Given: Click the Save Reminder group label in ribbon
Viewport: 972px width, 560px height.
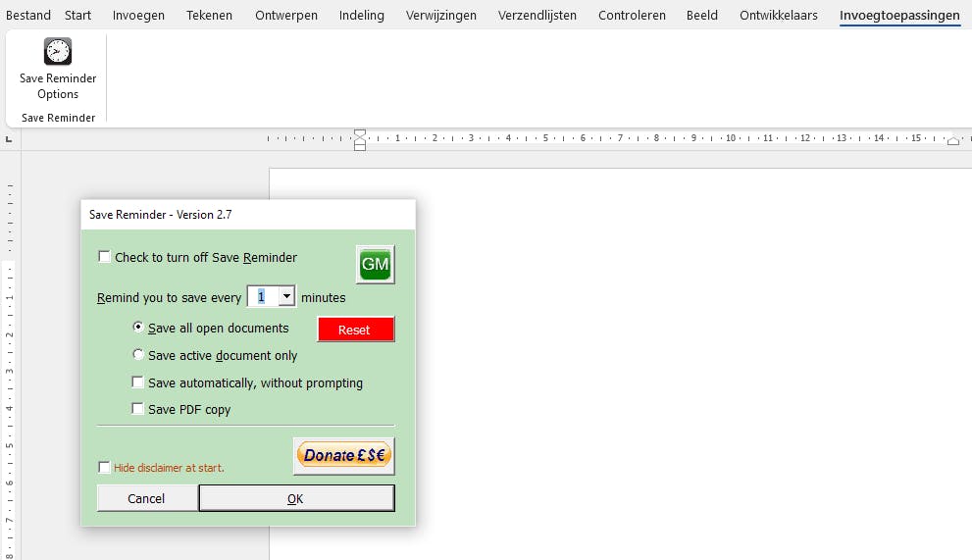Looking at the screenshot, I should pos(58,118).
